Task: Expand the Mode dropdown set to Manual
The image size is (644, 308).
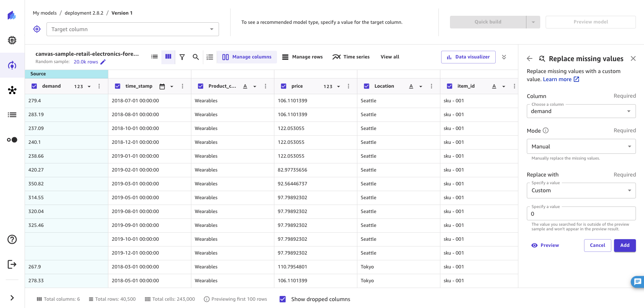Action: [x=581, y=147]
